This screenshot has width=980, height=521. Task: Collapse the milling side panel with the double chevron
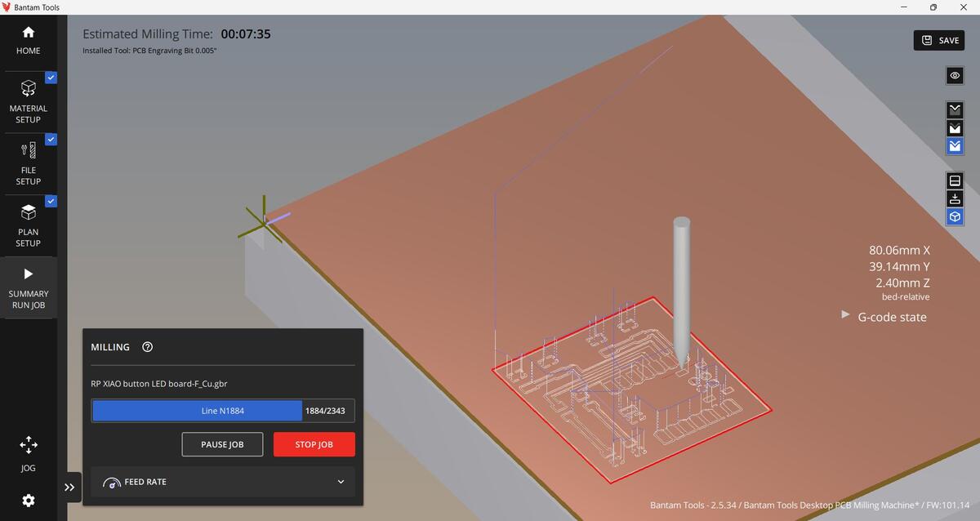(x=69, y=487)
